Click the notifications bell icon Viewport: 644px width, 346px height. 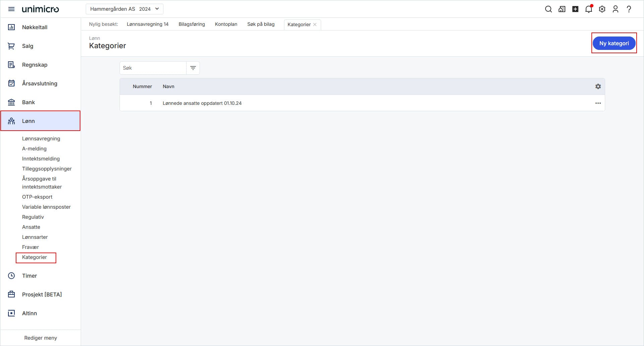[x=589, y=9]
